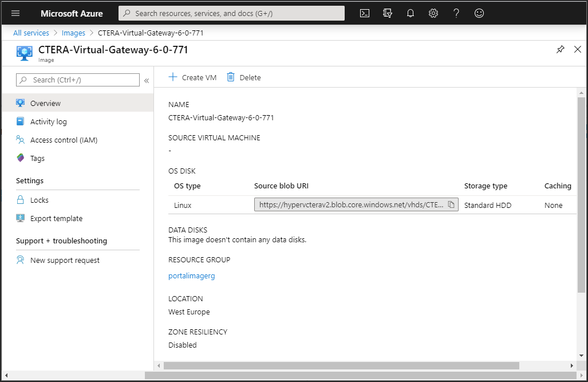Click the blade horizontal scrollbar thumb
588x382 pixels.
coord(341,365)
